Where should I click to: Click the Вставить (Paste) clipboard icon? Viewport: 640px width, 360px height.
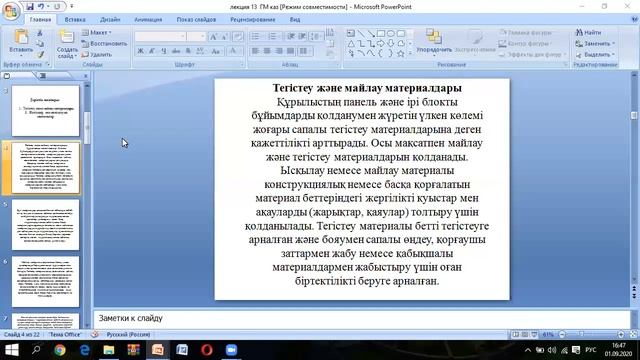pos(21,37)
